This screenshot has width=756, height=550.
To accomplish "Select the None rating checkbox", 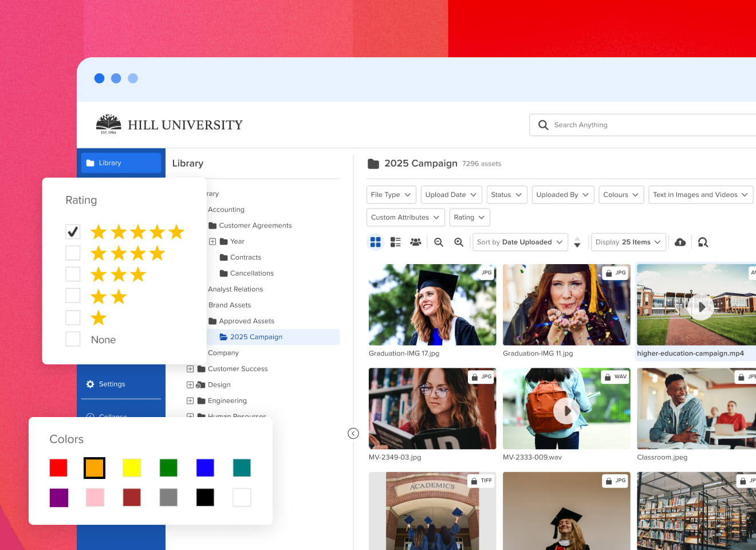I will pos(73,339).
